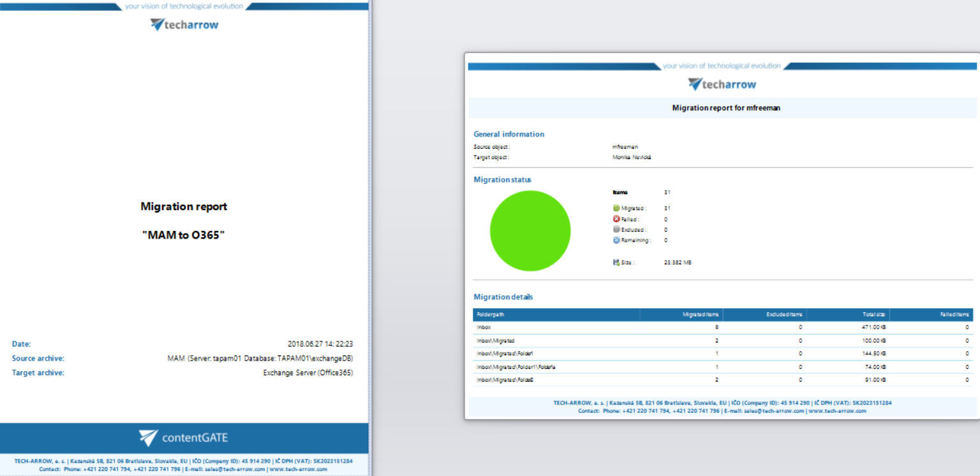The height and width of the screenshot is (476, 980).
Task: Open sales@tech-arrow.com link on the mfreeman report footer
Action: pos(776,411)
